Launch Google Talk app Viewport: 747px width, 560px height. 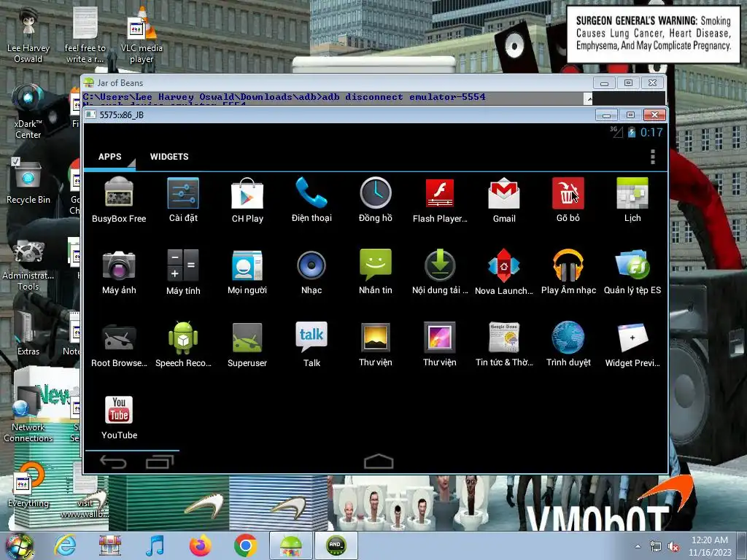pos(311,345)
